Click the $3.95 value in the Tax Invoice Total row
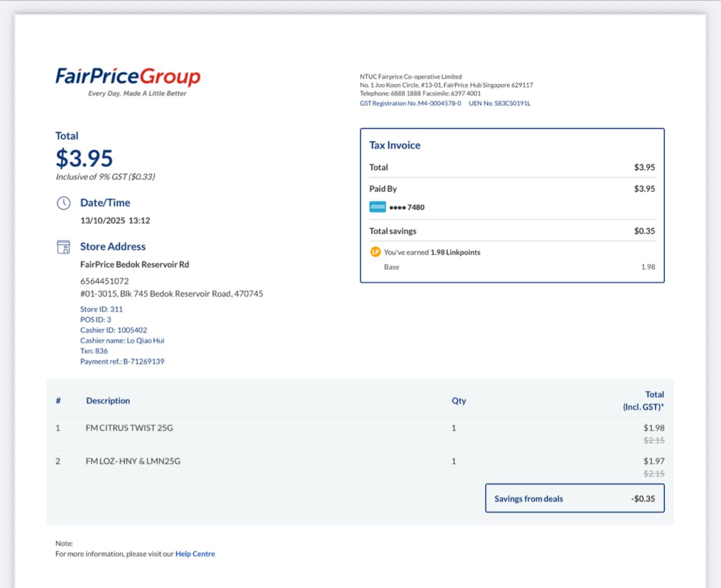 click(645, 167)
